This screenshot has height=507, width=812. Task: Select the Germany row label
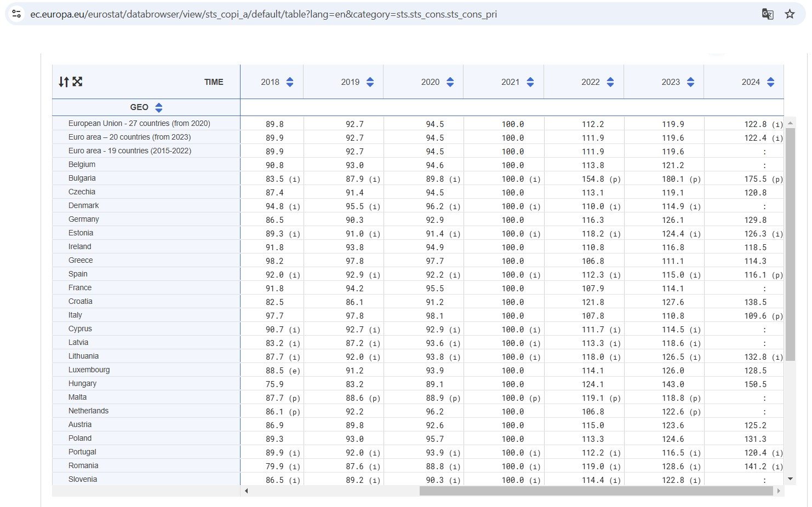pos(83,220)
